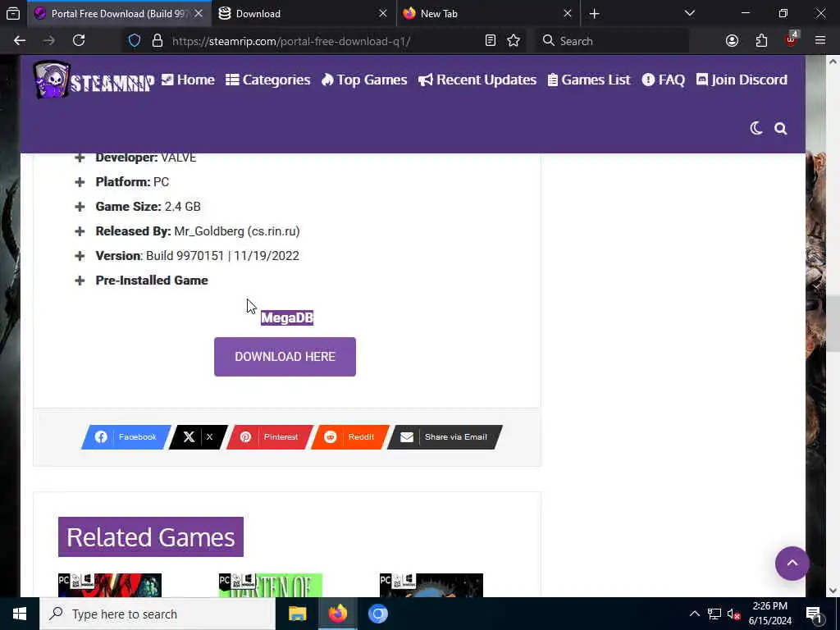840x630 pixels.
Task: Go to Home in site navigation
Action: click(188, 80)
